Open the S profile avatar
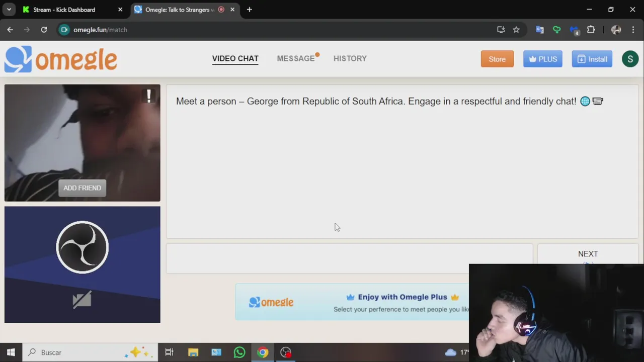 click(630, 59)
